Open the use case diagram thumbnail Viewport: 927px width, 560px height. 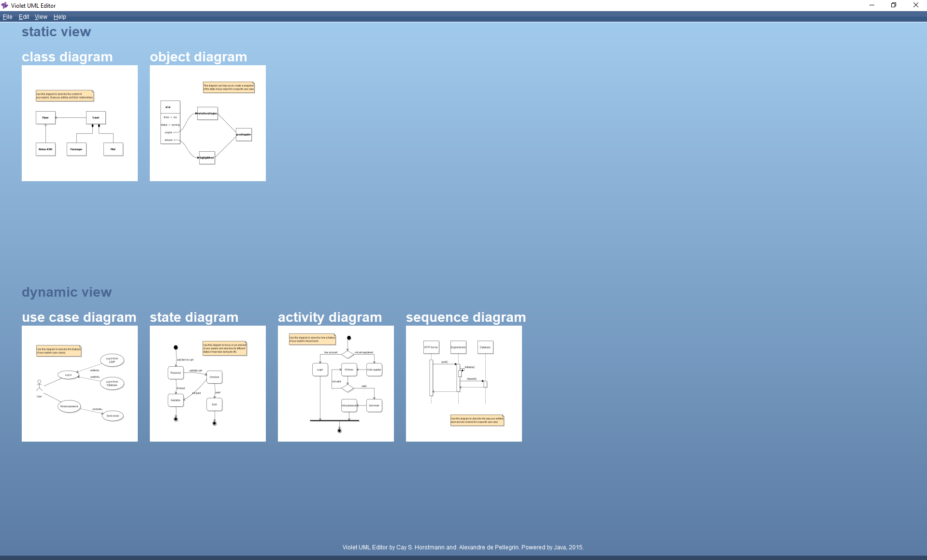coord(80,384)
